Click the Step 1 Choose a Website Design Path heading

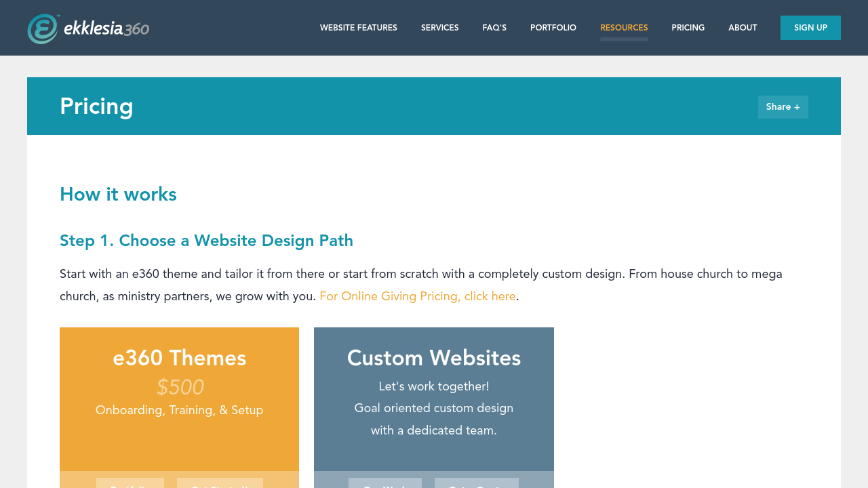[206, 241]
